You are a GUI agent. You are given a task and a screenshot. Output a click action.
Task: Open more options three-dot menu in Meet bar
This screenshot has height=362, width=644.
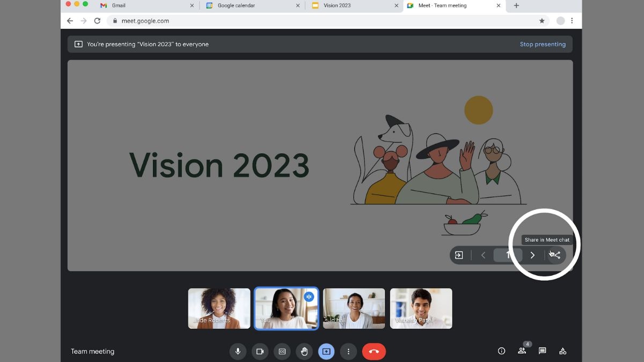348,351
